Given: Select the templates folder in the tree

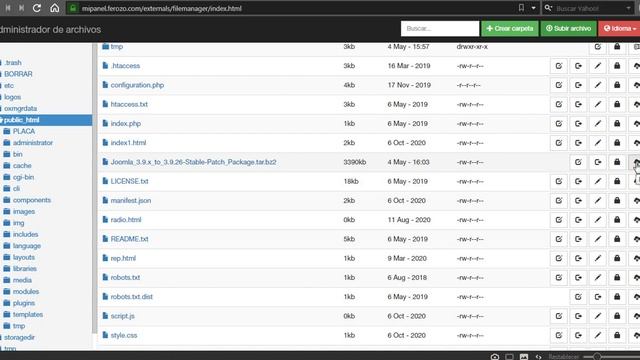Looking at the screenshot, I should [x=28, y=314].
